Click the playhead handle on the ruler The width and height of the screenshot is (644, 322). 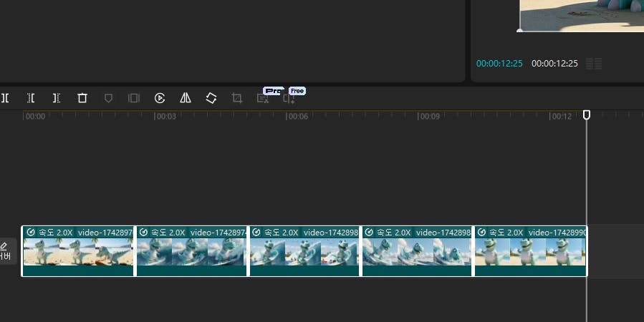(587, 115)
